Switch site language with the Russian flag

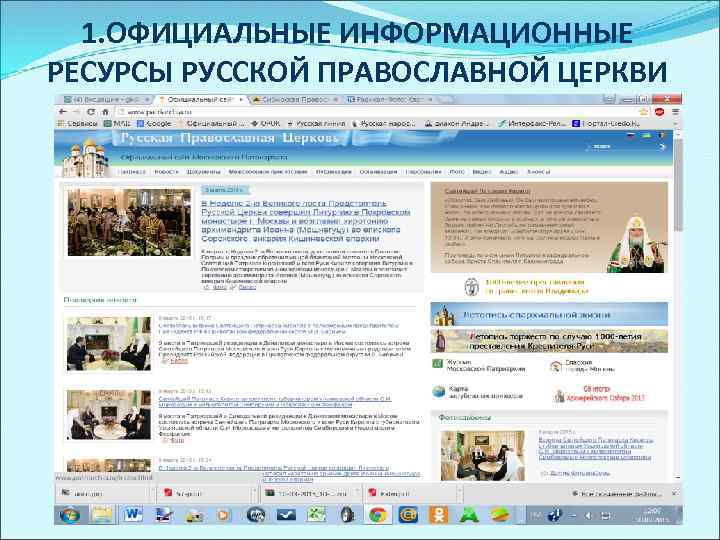631,135
